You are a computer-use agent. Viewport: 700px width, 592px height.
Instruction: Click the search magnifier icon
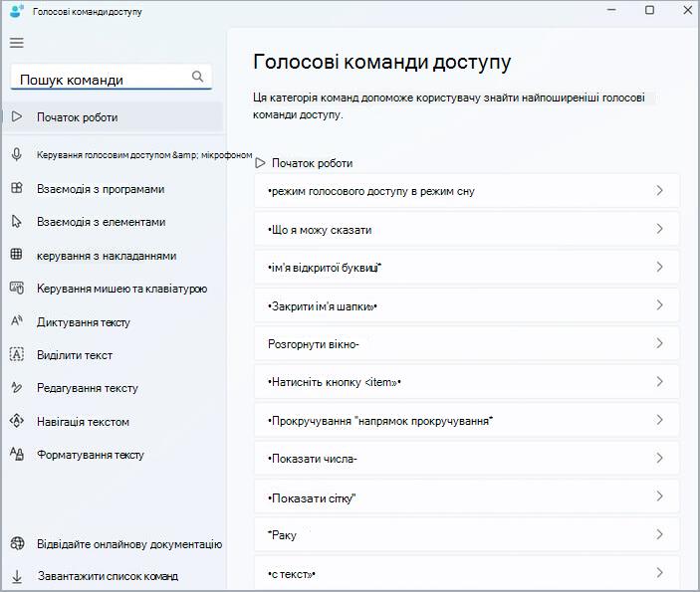click(x=197, y=77)
